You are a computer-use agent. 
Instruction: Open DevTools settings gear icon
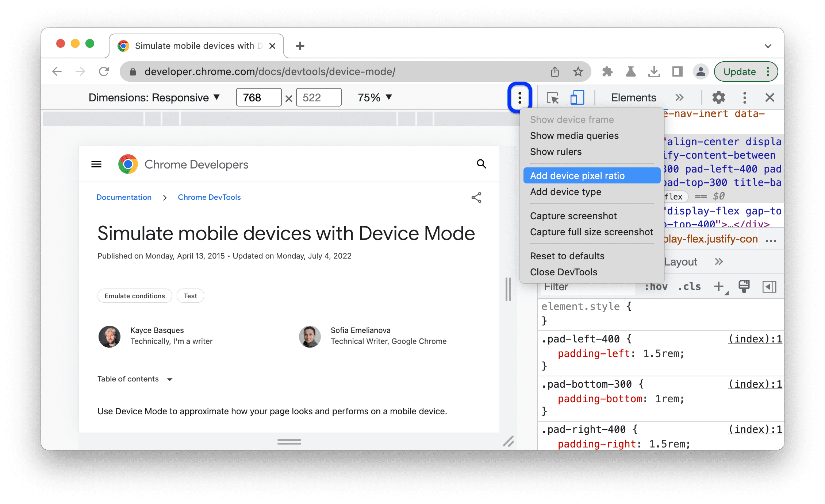(718, 97)
